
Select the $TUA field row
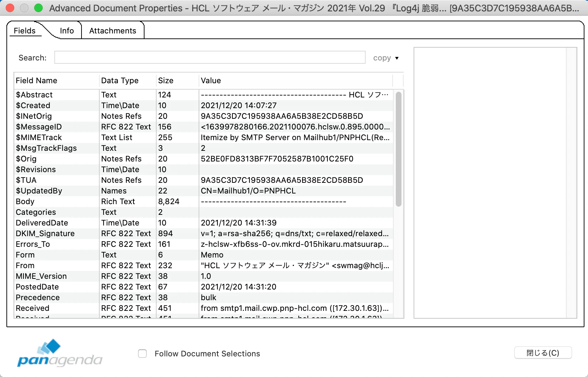204,180
